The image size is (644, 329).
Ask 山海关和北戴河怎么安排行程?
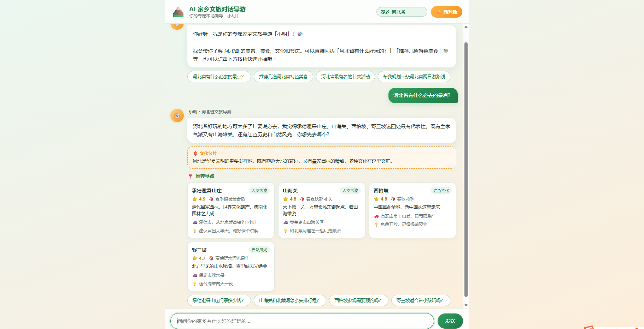pyautogui.click(x=290, y=300)
